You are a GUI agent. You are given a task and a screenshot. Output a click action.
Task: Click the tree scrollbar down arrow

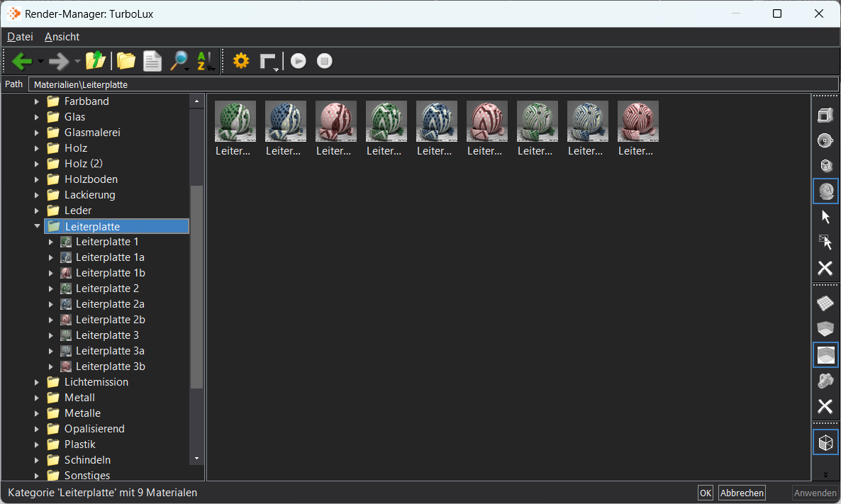point(197,459)
